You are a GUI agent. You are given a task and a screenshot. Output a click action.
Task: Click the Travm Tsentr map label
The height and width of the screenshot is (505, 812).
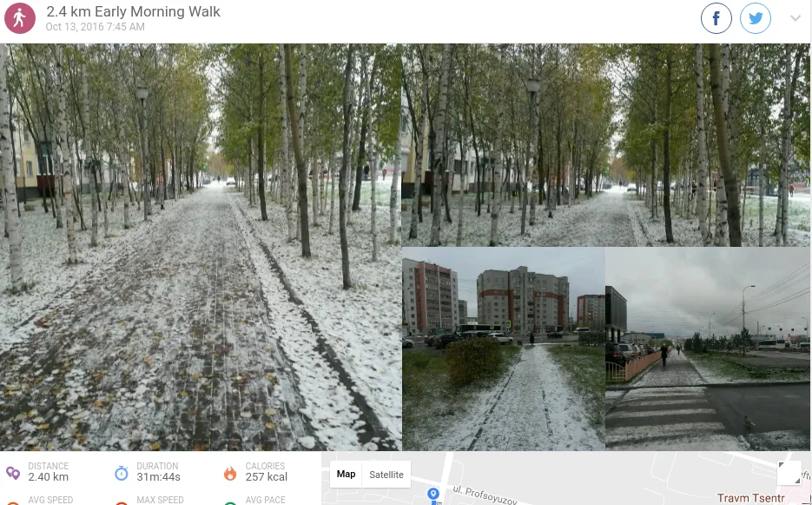(751, 498)
